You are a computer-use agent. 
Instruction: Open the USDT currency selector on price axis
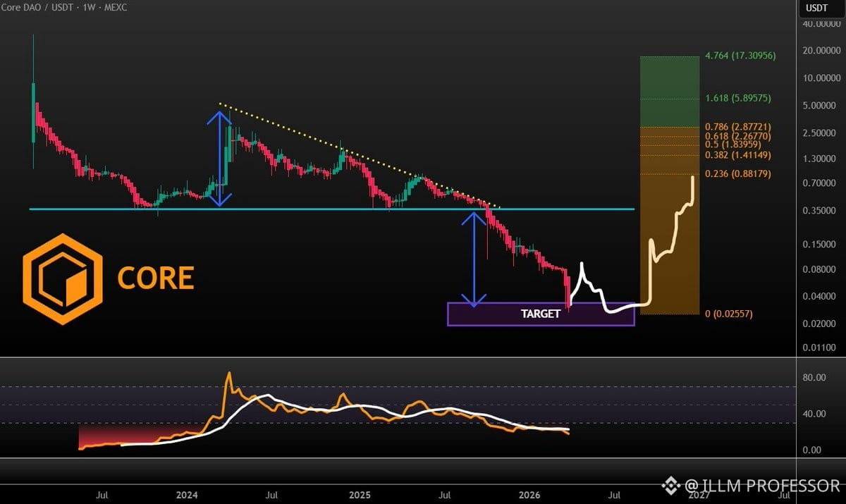(817, 8)
